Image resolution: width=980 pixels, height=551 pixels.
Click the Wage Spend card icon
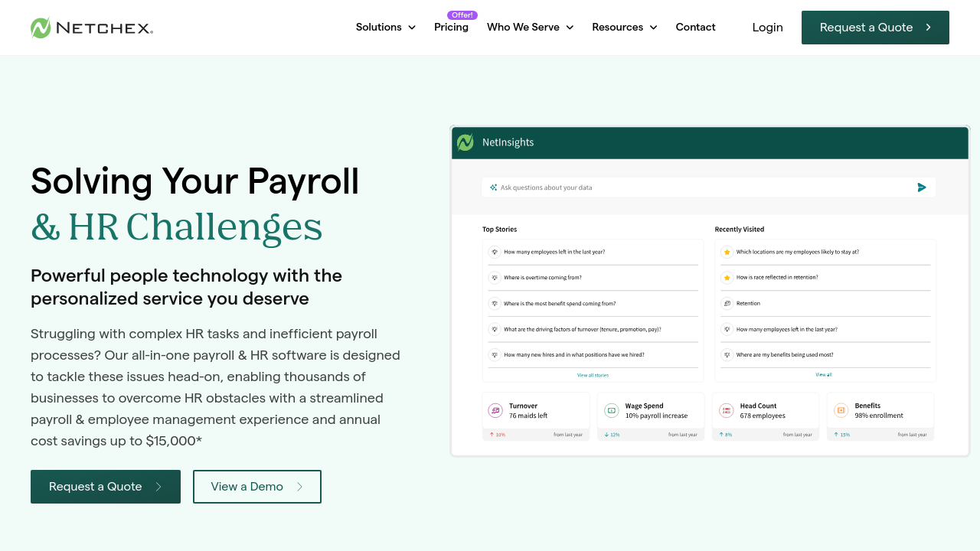click(x=611, y=411)
